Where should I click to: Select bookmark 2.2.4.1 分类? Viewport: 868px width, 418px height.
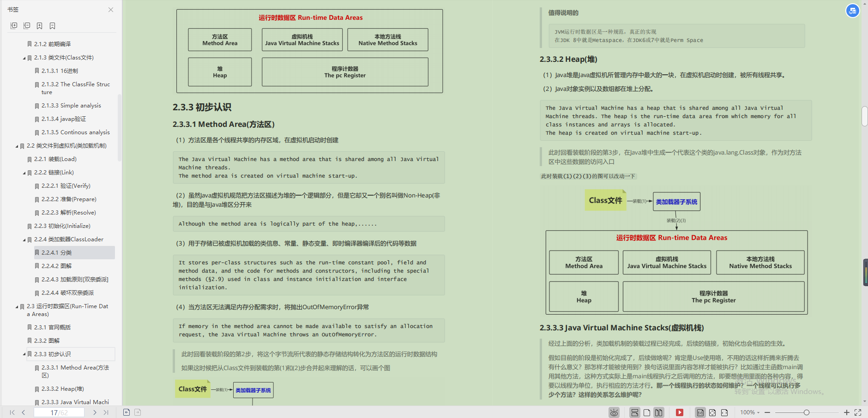[74, 253]
